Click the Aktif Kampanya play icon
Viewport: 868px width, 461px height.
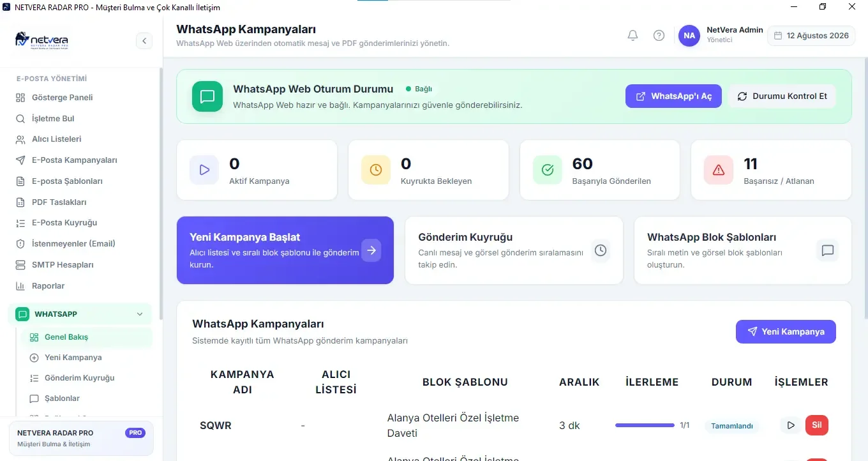coord(204,170)
